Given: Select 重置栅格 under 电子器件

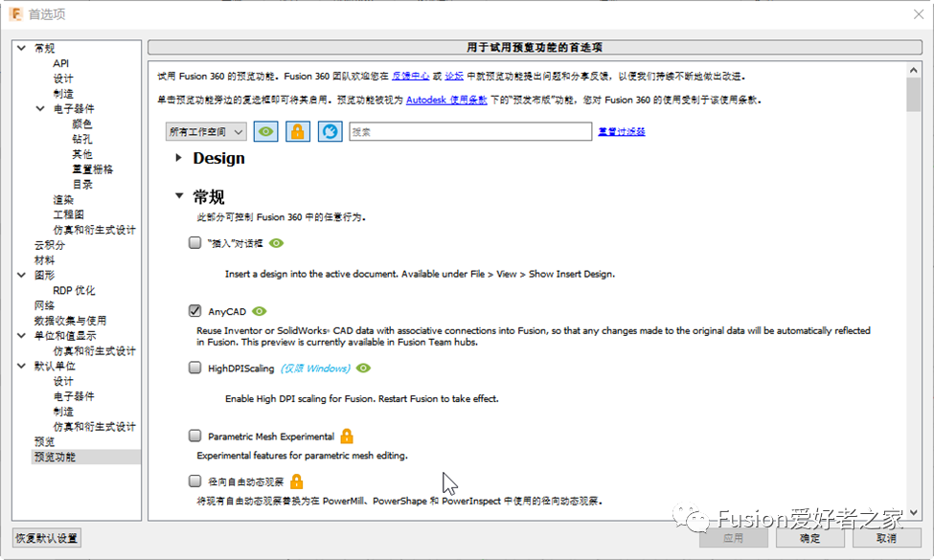Looking at the screenshot, I should coord(93,169).
